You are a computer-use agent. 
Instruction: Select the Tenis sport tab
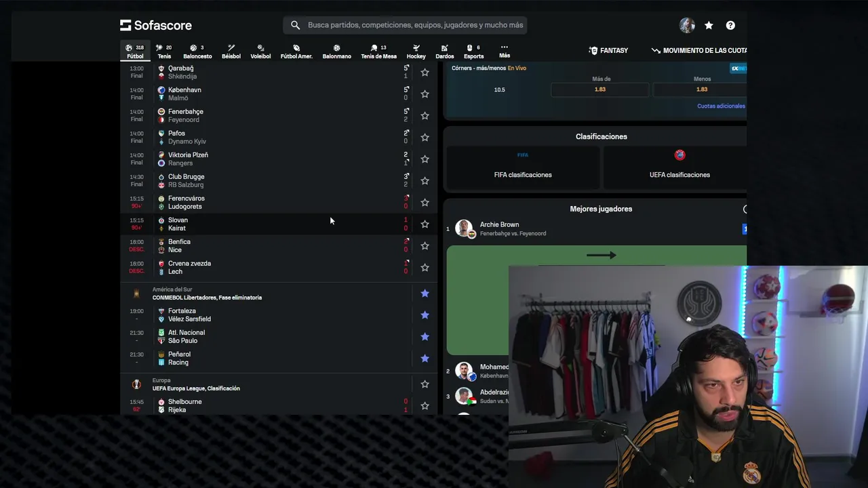tap(164, 52)
